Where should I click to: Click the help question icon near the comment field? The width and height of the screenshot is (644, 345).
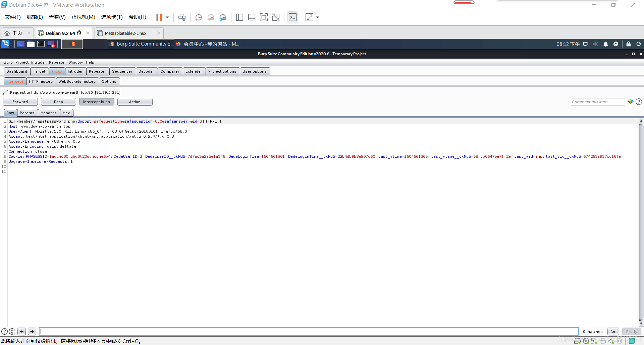[x=639, y=101]
